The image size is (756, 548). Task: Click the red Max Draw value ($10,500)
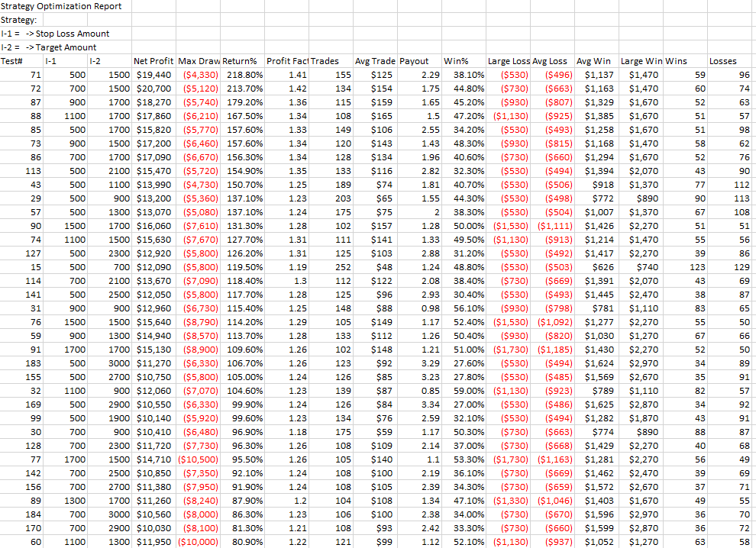[x=199, y=459]
